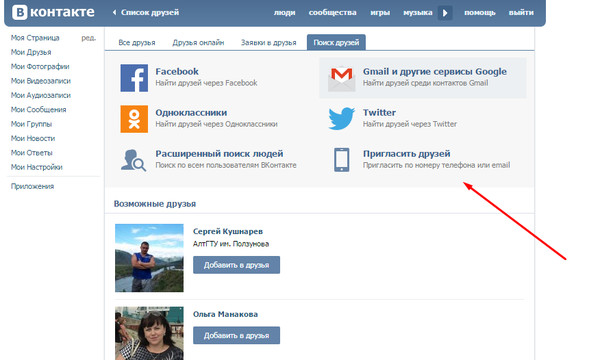Image resolution: width=600 pixels, height=360 pixels.
Task: Open 'Мои Новости' in the sidebar
Action: [33, 138]
